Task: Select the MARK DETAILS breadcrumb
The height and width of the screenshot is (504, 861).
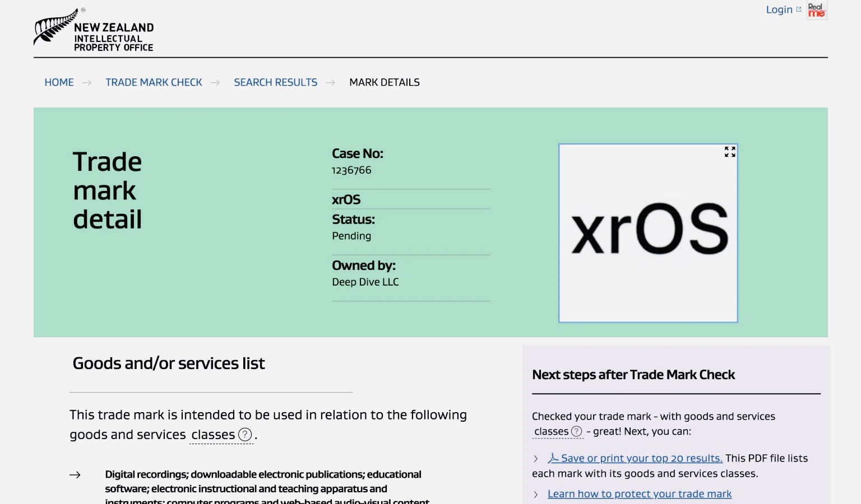Action: (x=385, y=82)
